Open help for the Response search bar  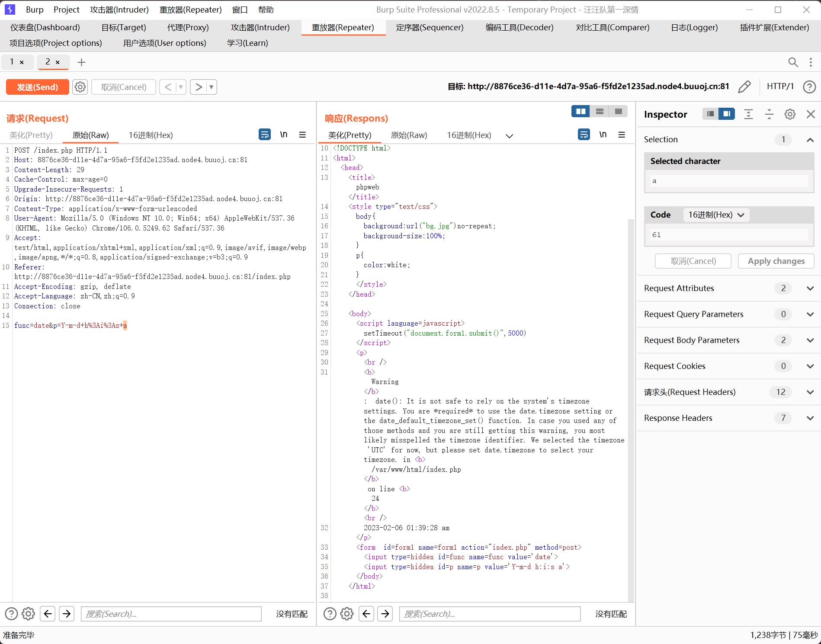point(330,614)
